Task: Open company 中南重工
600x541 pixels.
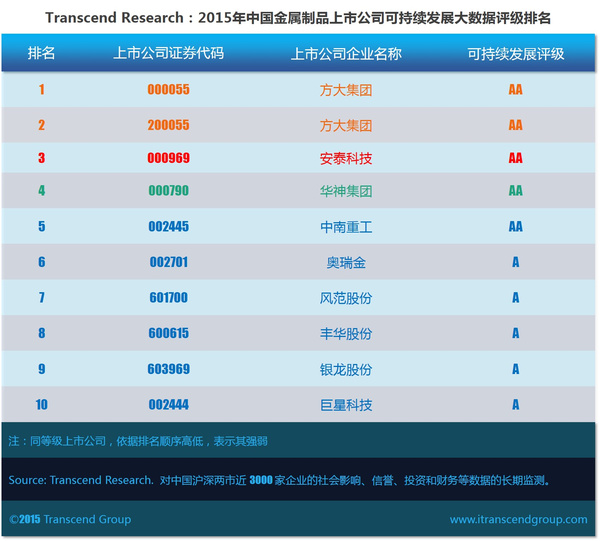Action: coord(345,227)
